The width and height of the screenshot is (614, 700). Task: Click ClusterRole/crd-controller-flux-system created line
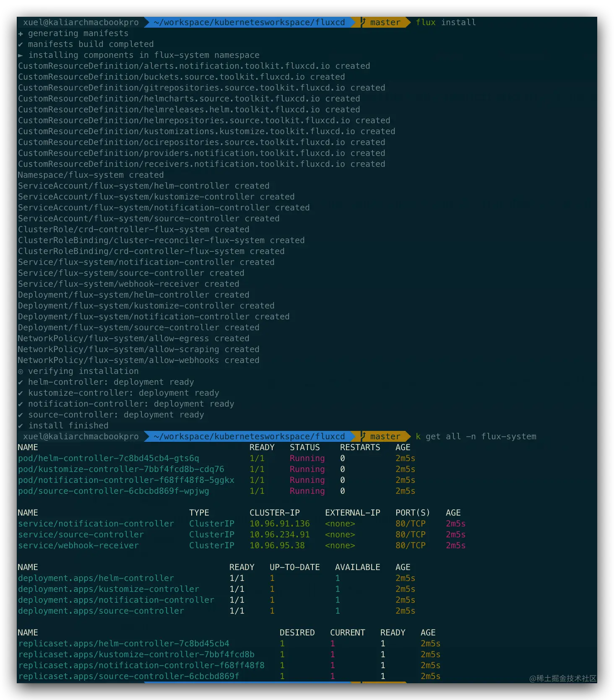(x=134, y=229)
